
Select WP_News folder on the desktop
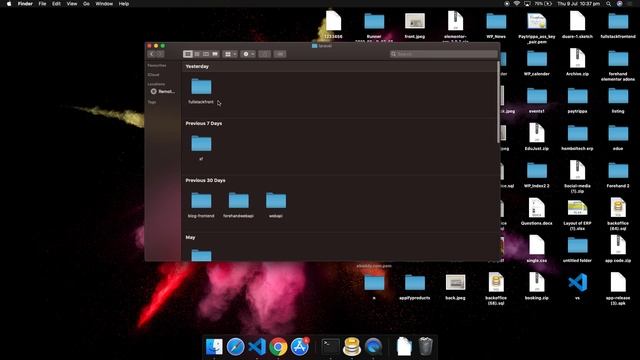click(x=496, y=25)
